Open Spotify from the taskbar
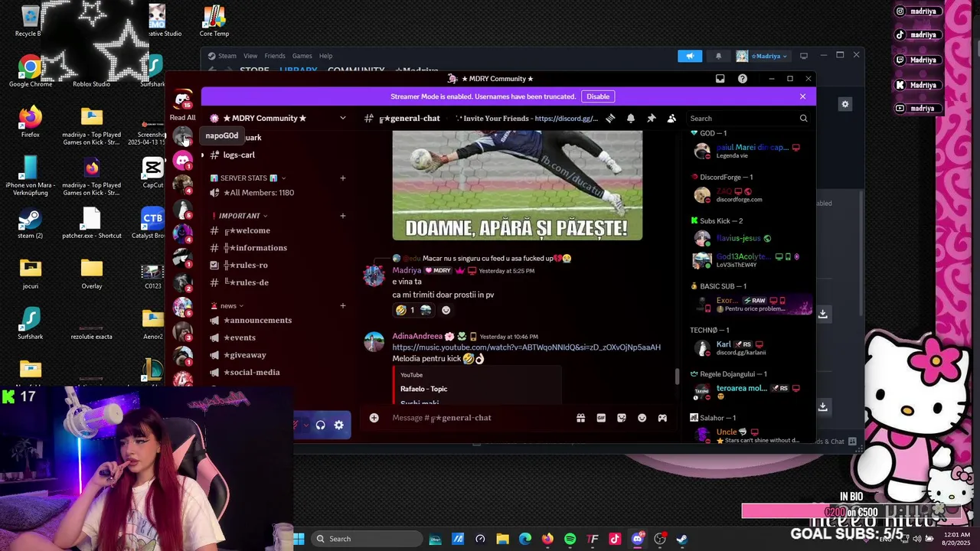 click(570, 539)
